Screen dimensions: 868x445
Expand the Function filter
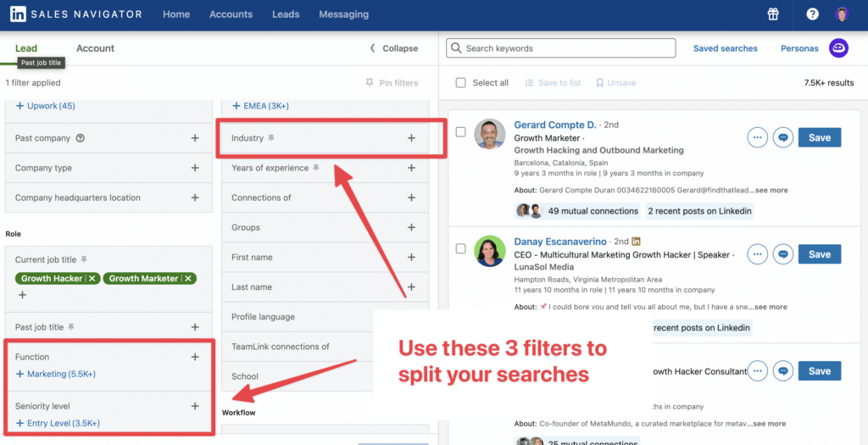tap(195, 357)
